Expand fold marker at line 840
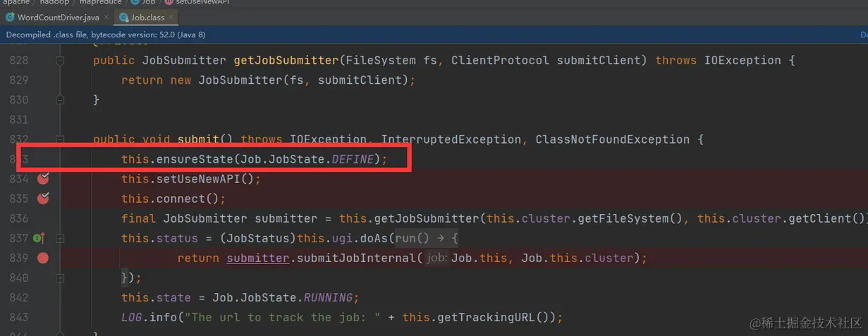 pyautogui.click(x=60, y=278)
